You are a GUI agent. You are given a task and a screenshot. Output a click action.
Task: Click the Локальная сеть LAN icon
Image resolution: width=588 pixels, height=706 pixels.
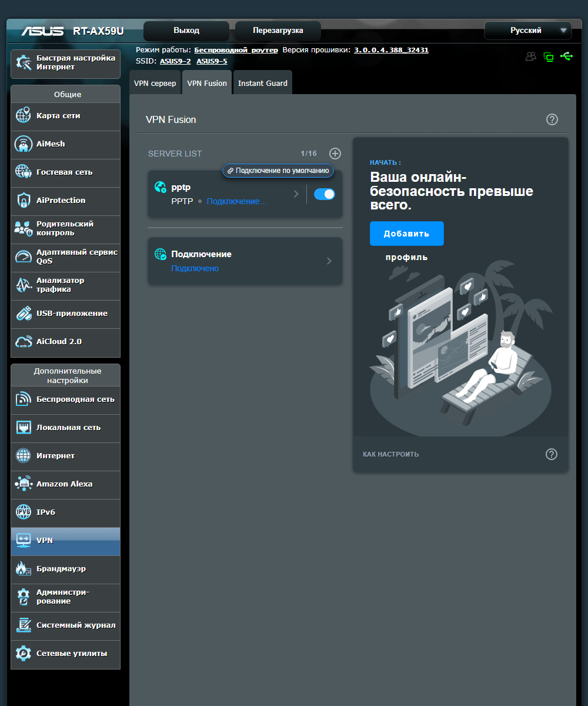coord(23,427)
